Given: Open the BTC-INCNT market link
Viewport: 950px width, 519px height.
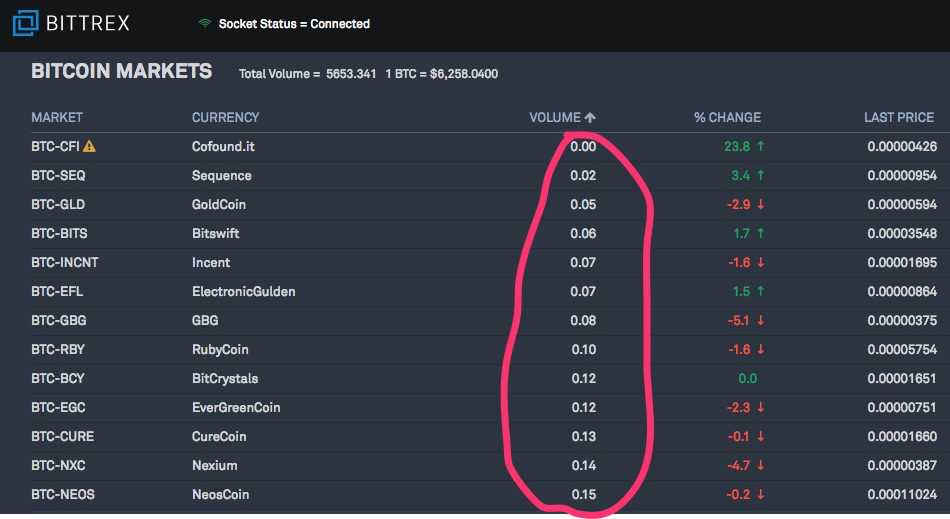Looking at the screenshot, I should (x=65, y=262).
